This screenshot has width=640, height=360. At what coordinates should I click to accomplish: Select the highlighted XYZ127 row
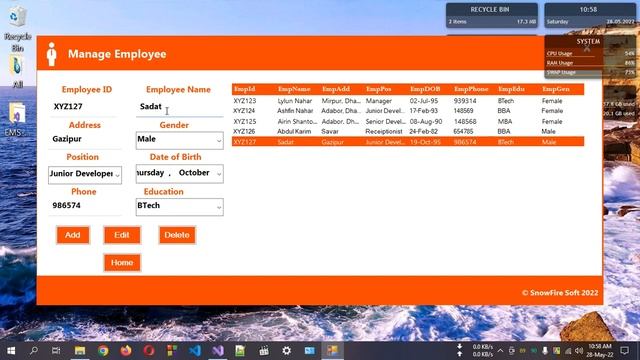408,142
